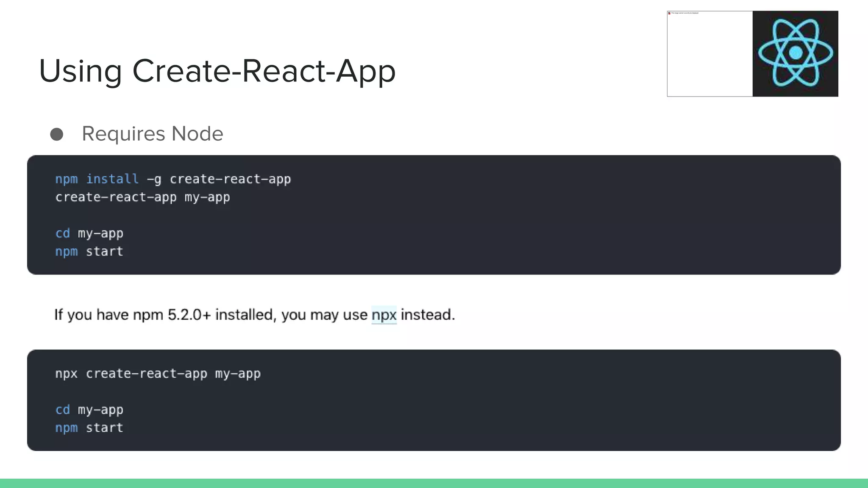Click "npm install -g create-react-app" line

tap(173, 179)
